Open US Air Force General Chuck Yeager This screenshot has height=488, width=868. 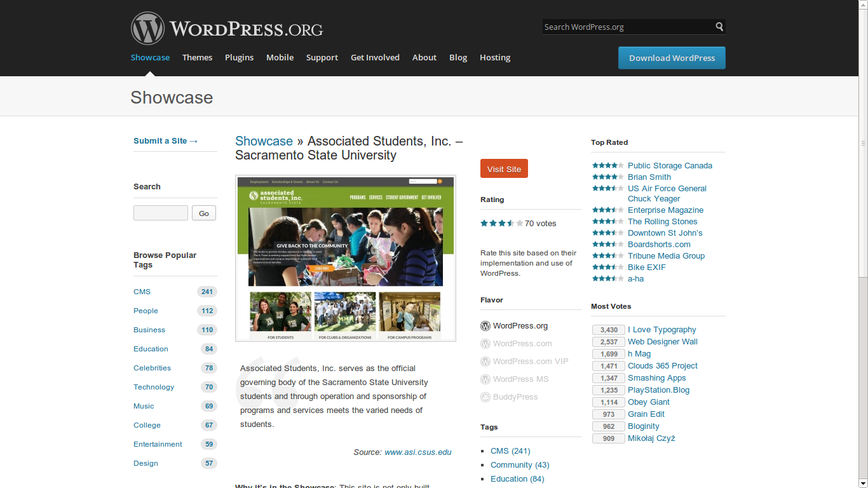click(x=667, y=194)
